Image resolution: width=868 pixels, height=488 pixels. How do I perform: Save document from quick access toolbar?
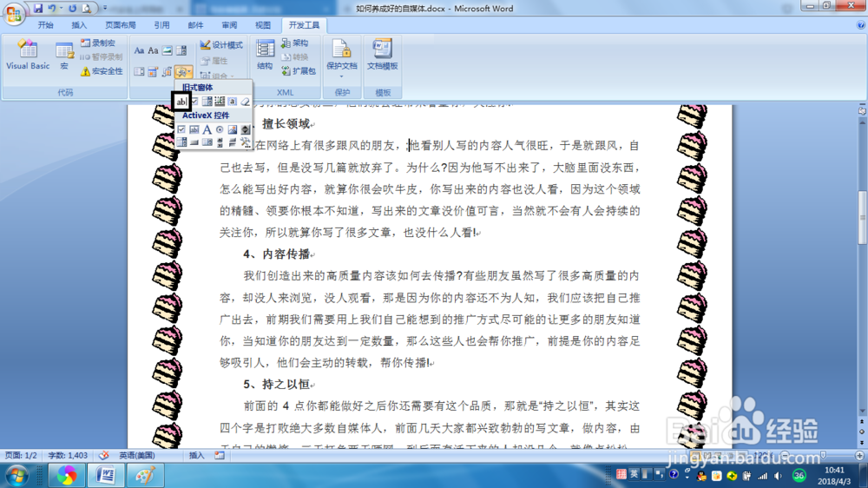(37, 9)
